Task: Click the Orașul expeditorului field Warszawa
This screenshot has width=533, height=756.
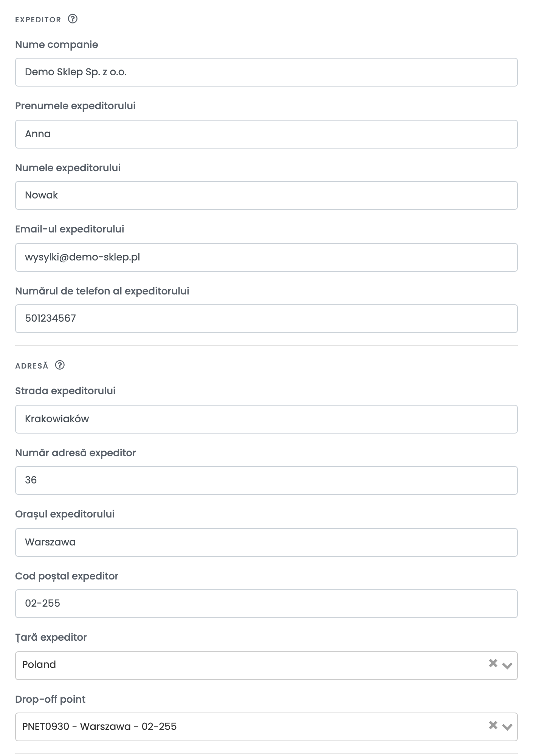Action: coord(266,542)
